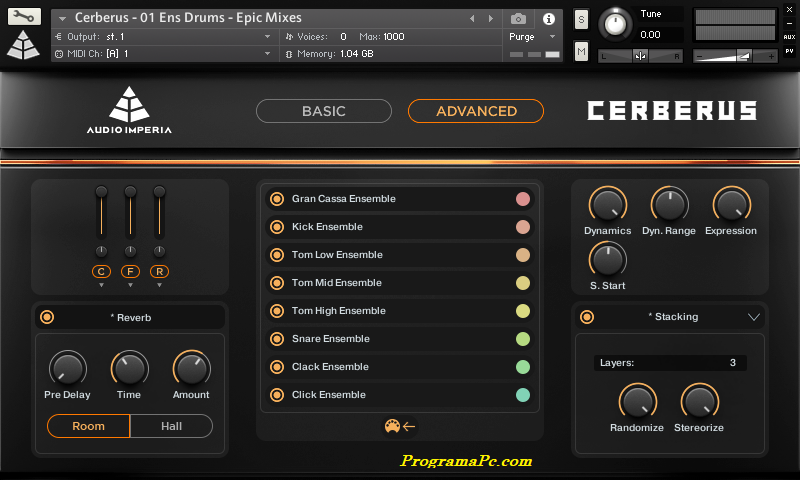Click the color palette arrow icon
Image resolution: width=800 pixels, height=480 pixels.
tap(399, 426)
